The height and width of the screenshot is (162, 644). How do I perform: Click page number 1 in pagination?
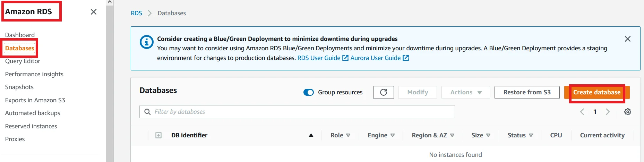[x=595, y=112]
